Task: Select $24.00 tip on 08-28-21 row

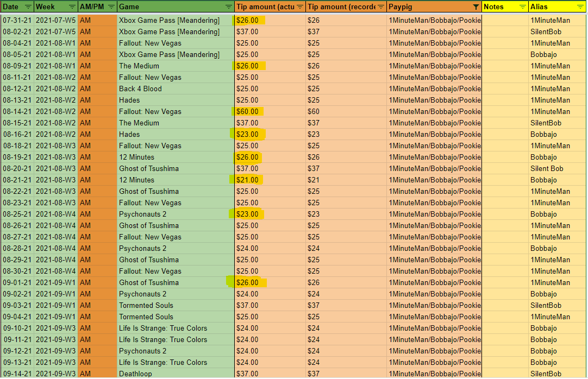Action: click(270, 248)
